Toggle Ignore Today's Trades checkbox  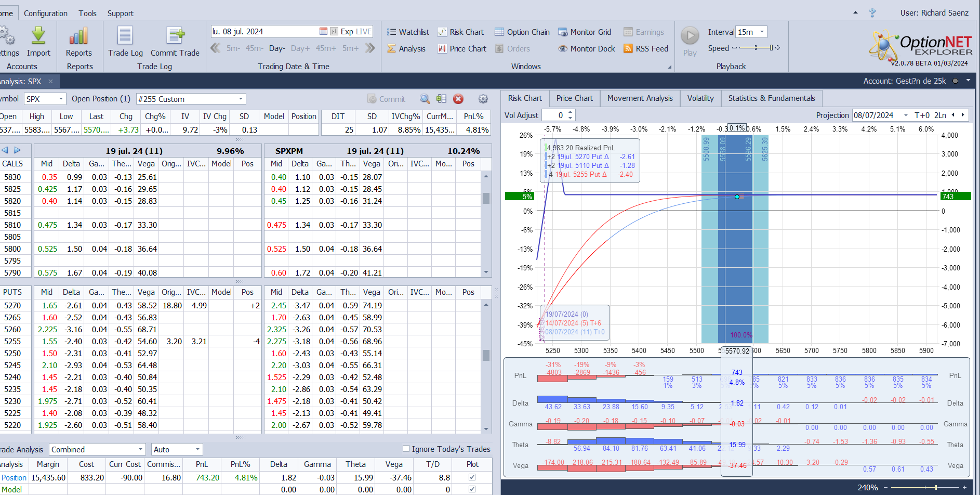click(x=406, y=449)
